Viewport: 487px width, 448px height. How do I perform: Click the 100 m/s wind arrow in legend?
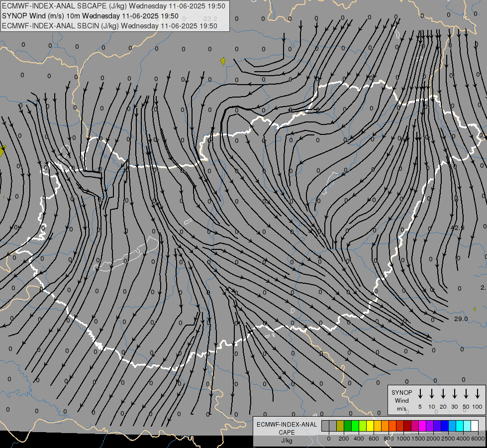[478, 394]
